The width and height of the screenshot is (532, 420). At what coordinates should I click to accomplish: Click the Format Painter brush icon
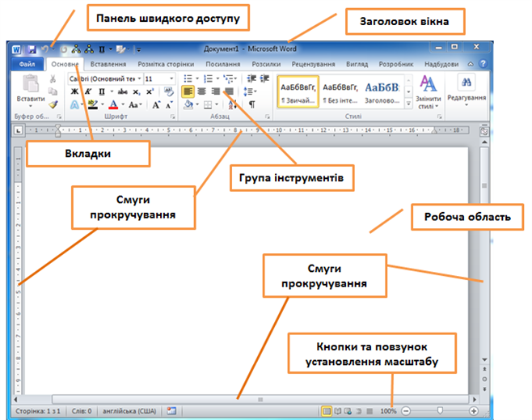[53, 104]
